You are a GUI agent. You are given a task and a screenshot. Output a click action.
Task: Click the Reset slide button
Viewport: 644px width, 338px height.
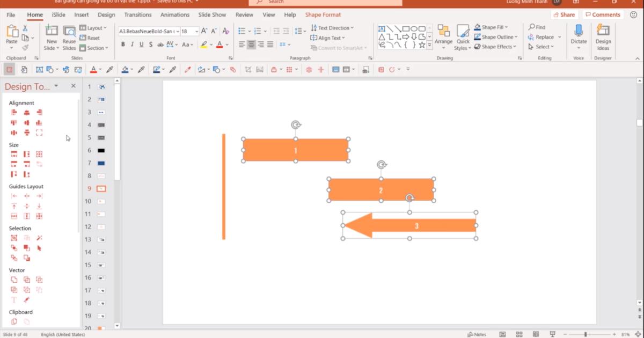click(90, 38)
